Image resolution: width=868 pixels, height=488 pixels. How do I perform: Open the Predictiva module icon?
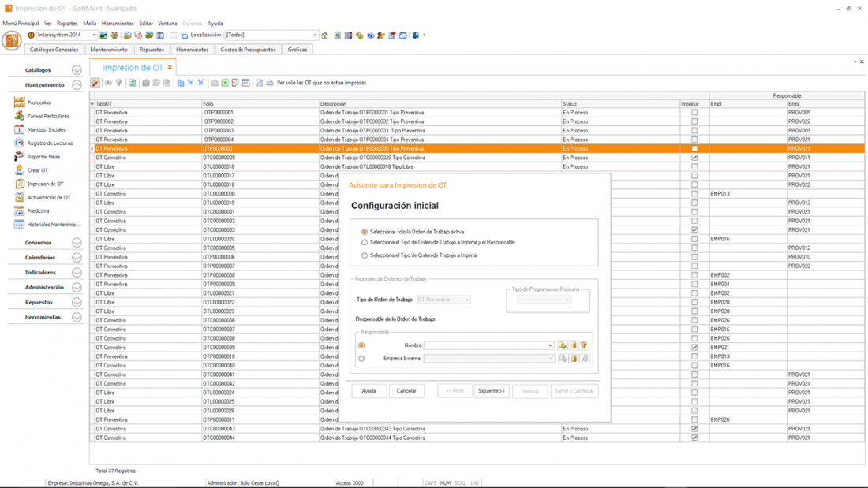click(x=20, y=211)
